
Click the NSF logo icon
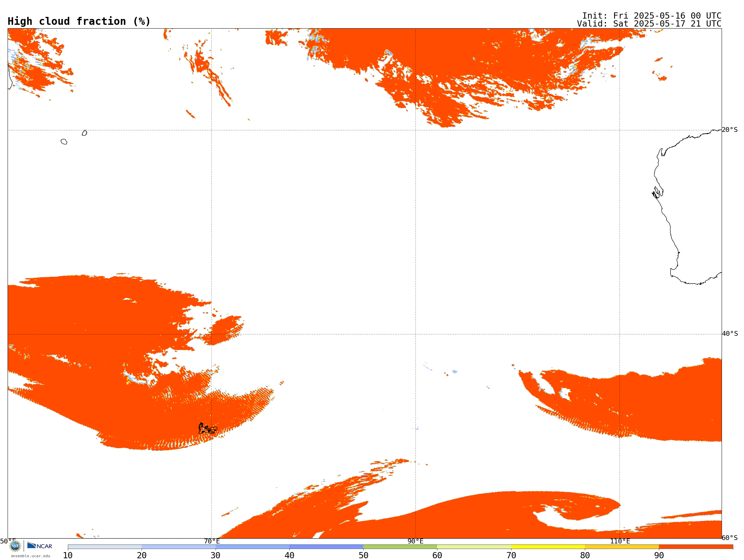click(x=15, y=546)
